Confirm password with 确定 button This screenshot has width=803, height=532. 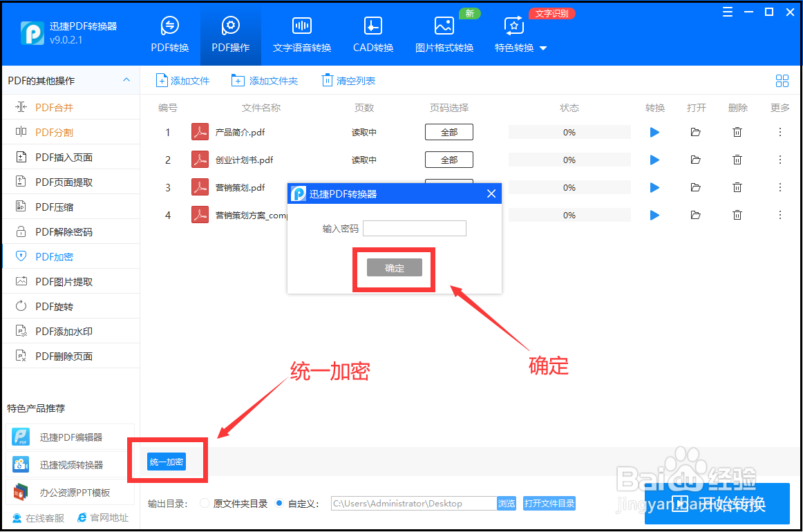click(395, 267)
